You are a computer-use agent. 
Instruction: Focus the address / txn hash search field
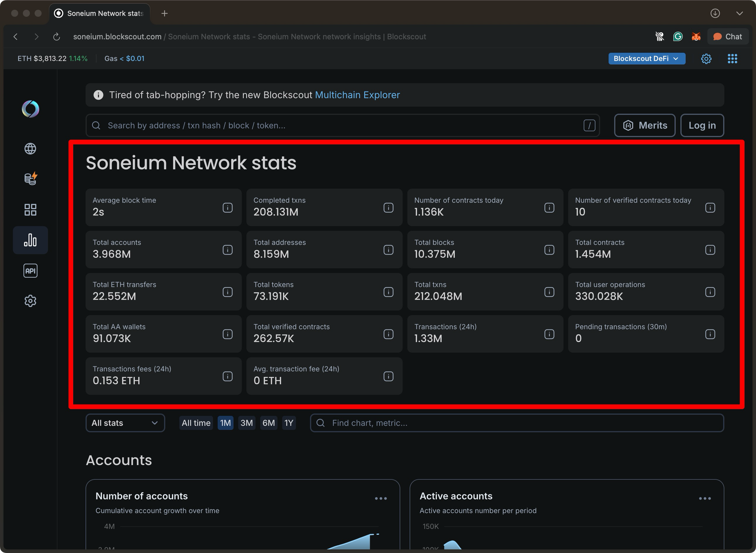[x=342, y=125]
